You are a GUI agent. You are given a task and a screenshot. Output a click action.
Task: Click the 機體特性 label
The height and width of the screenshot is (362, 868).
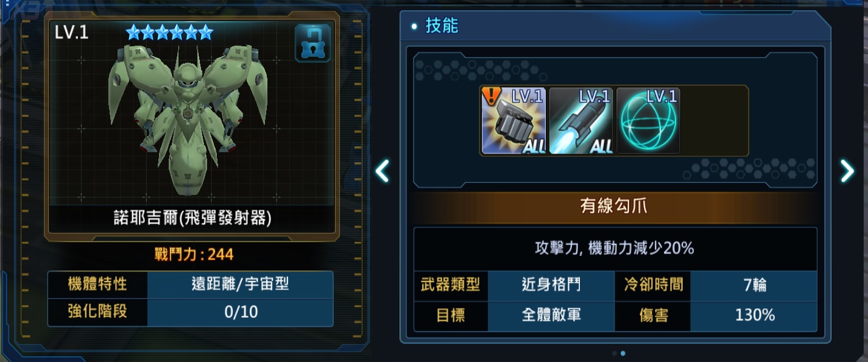coord(97,283)
